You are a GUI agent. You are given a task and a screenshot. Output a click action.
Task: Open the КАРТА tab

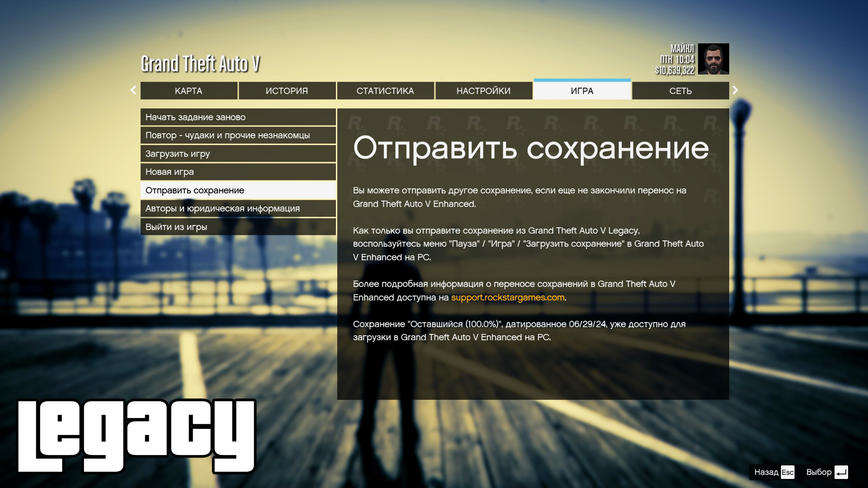point(189,91)
